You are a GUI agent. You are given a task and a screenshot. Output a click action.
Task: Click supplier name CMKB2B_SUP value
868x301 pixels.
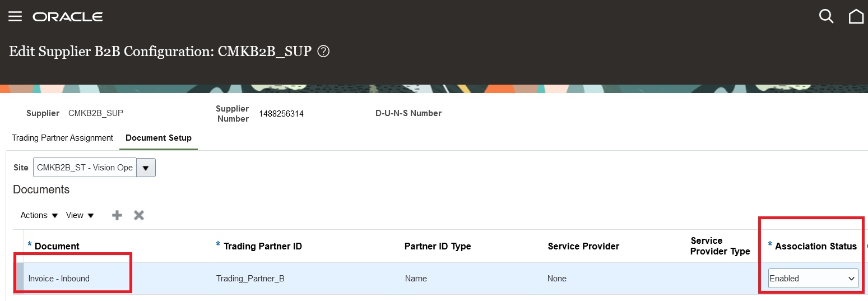[96, 113]
